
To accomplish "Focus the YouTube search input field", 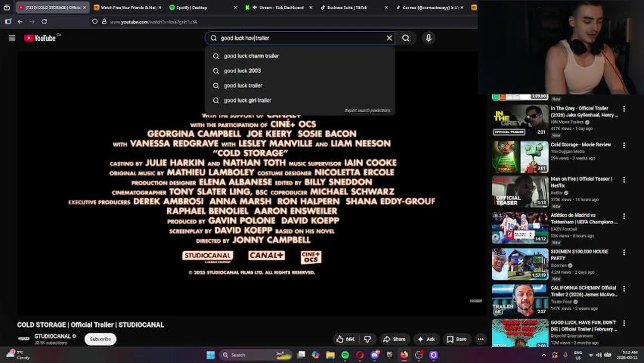I will [x=300, y=38].
